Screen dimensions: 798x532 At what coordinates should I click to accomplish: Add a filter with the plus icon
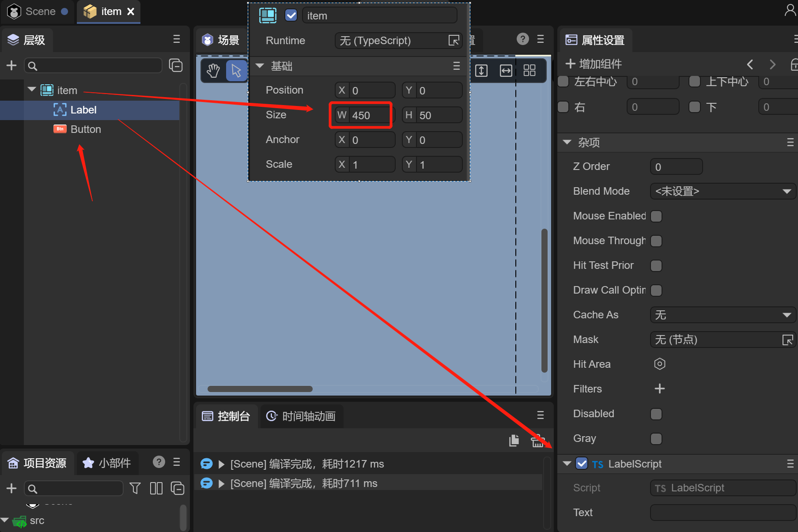[x=659, y=389]
